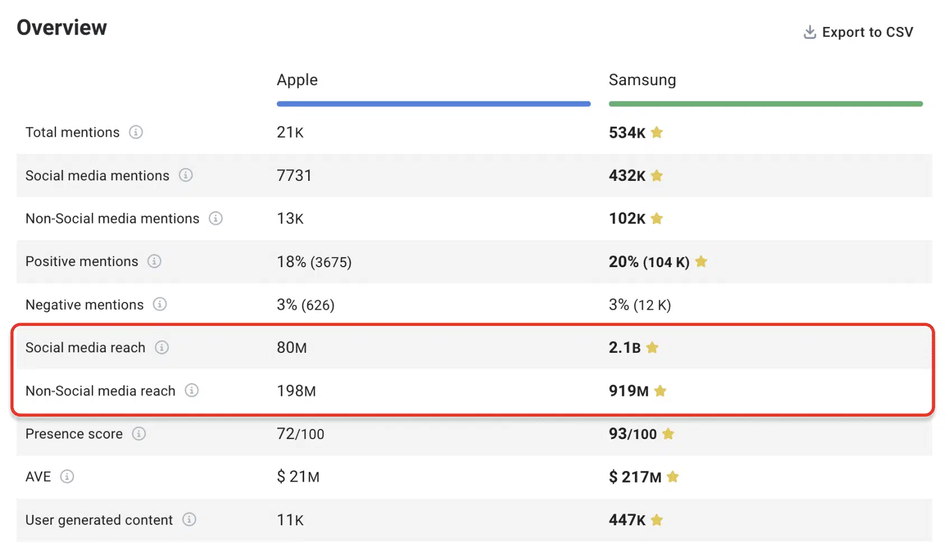Show the Positive mentions info tooltip
Viewport: 948px width, 560px height.
pyautogui.click(x=154, y=262)
